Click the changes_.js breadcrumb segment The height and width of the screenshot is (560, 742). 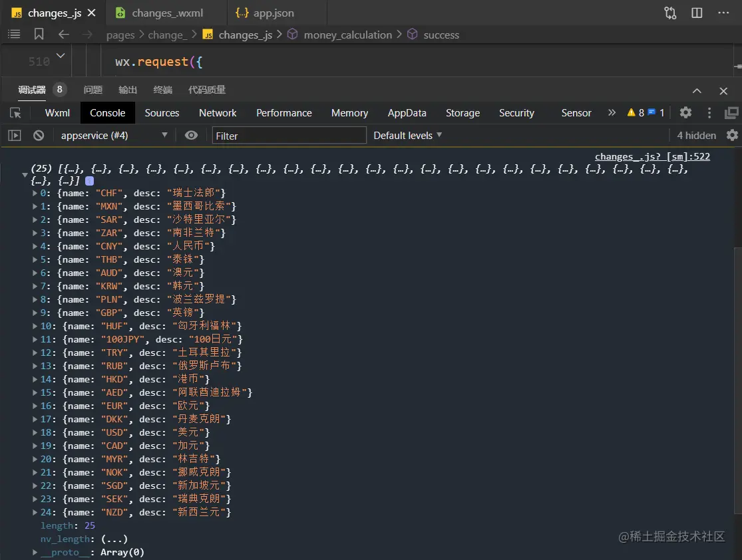245,35
